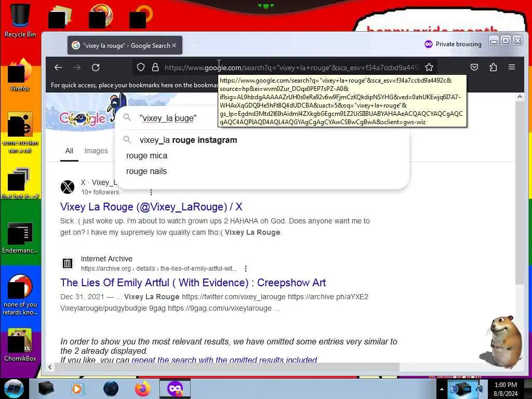532x399 pixels.
Task: Select the "that but its c#" desktop icon
Action: tap(20, 184)
